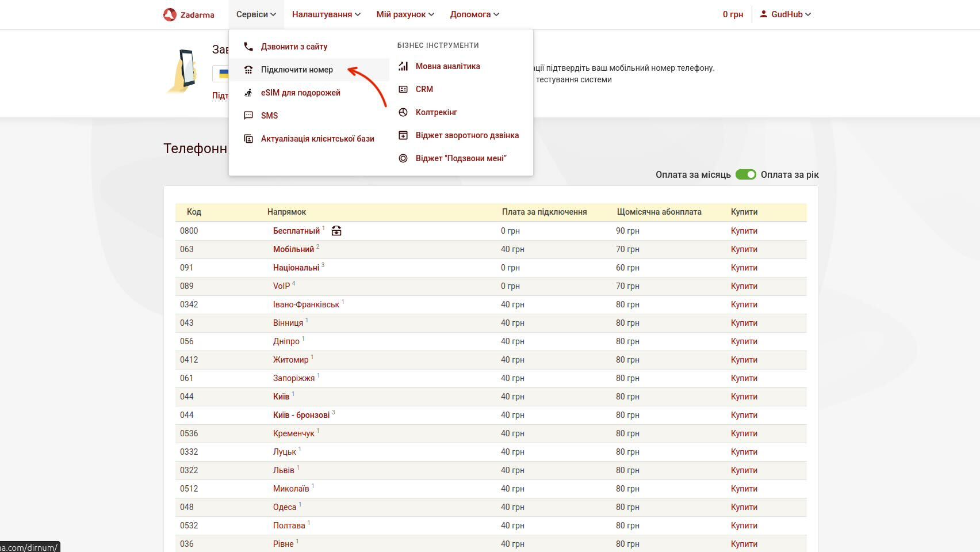Open the Мій рахунок dropdown
This screenshot has width=980, height=552.
(405, 14)
